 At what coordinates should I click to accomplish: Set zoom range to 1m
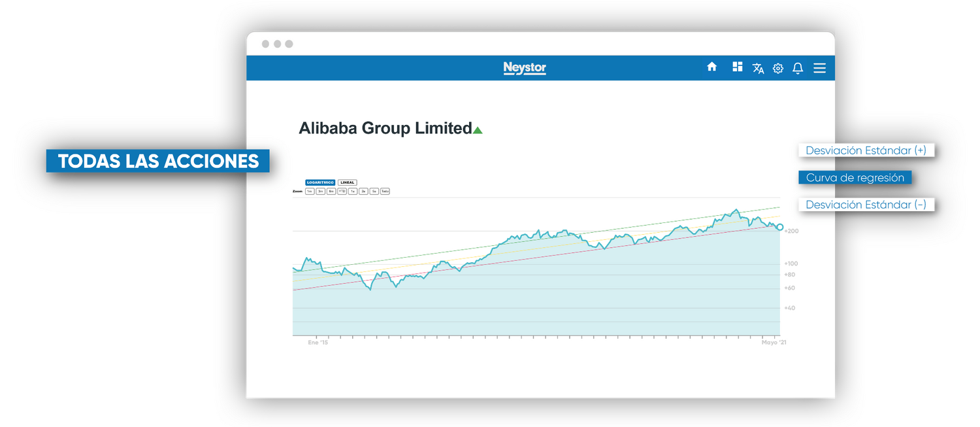coord(310,192)
